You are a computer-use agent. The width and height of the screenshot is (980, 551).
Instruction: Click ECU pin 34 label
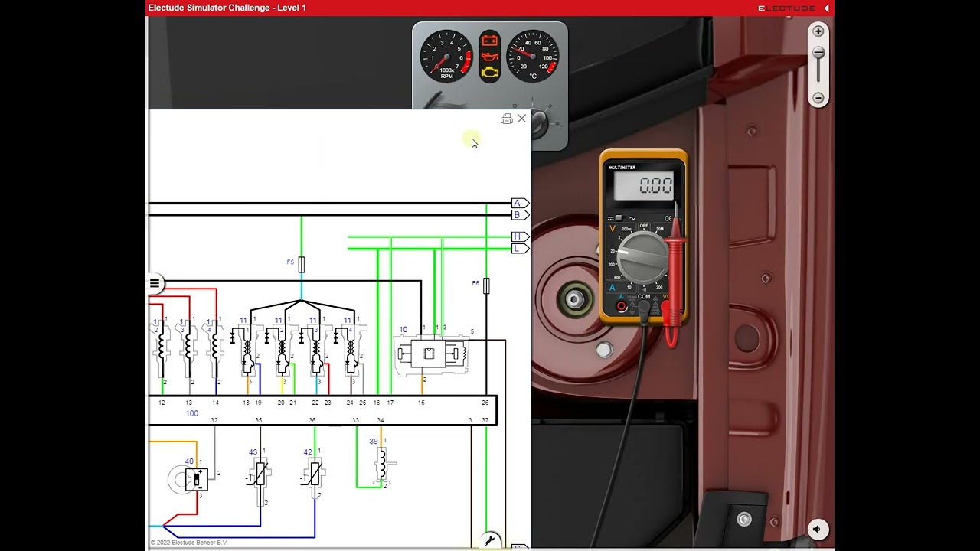point(381,420)
